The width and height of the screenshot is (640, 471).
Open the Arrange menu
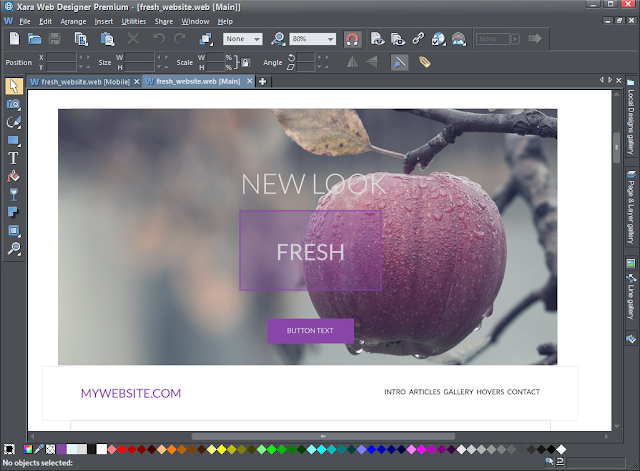coord(73,21)
